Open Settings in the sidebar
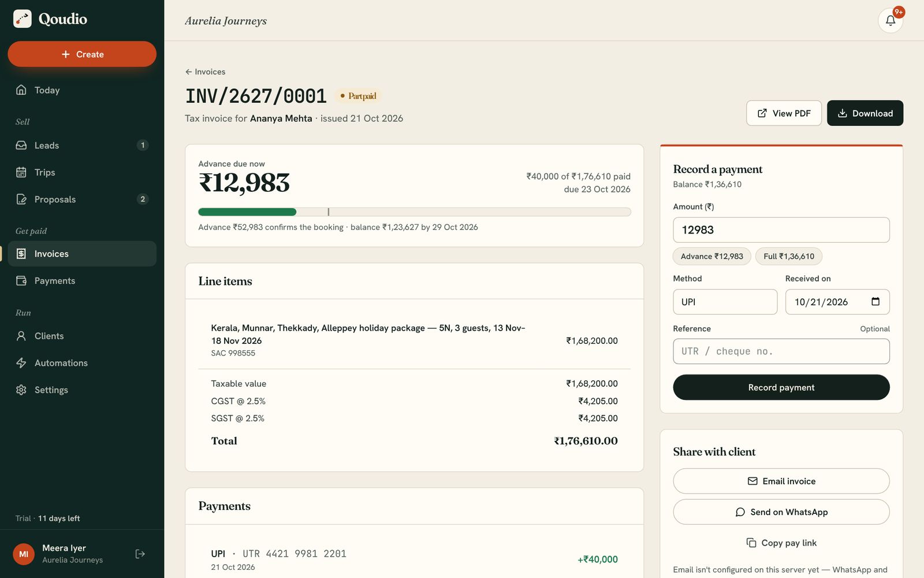 [x=82, y=390]
